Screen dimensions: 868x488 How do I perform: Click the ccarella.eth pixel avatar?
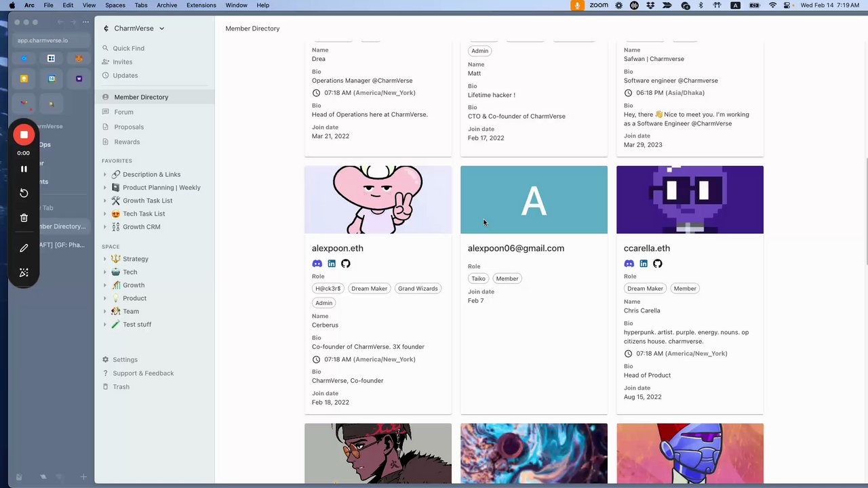coord(690,200)
